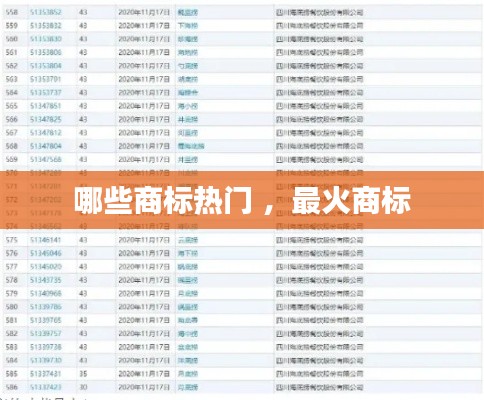Open trademark name 海下捞 in row 576
Image resolution: width=484 pixels, height=400 pixels.
(188, 253)
